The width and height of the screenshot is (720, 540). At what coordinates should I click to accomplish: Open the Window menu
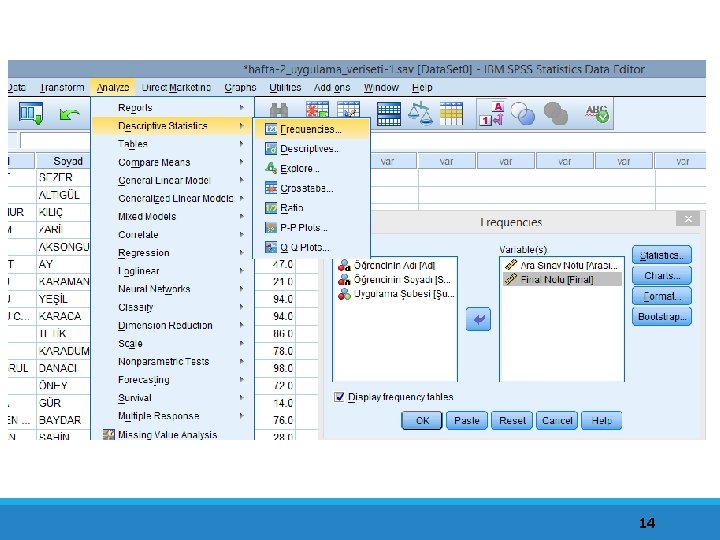click(x=381, y=87)
